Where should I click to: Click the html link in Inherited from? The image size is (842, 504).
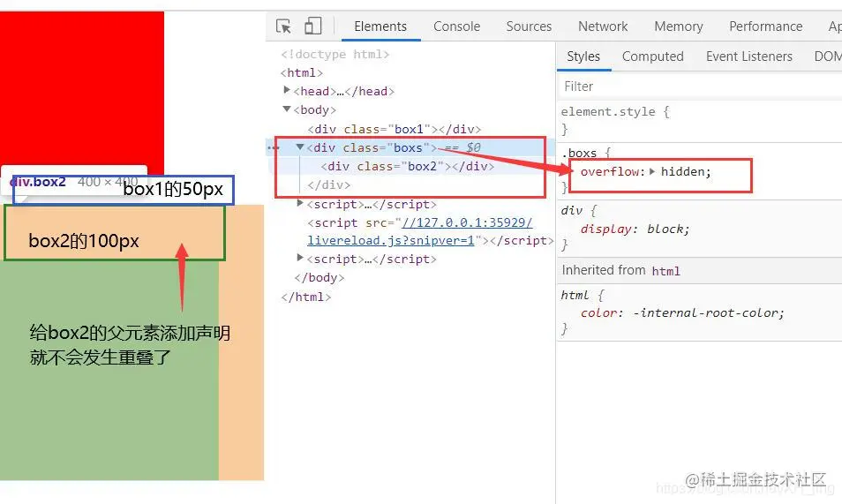(665, 271)
